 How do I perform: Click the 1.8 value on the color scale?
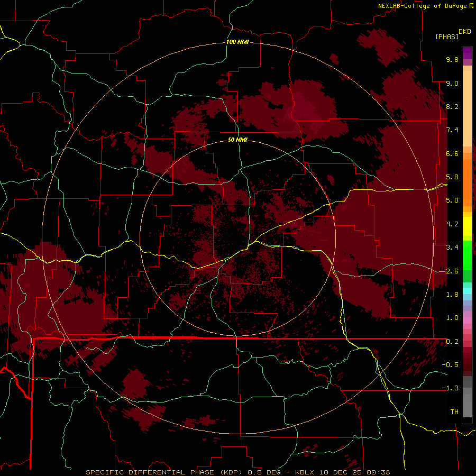[452, 295]
